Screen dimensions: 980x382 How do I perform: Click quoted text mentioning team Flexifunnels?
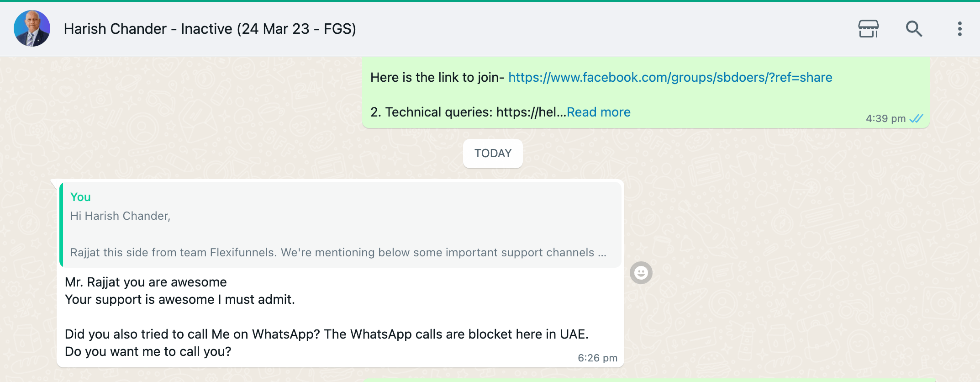click(x=338, y=253)
